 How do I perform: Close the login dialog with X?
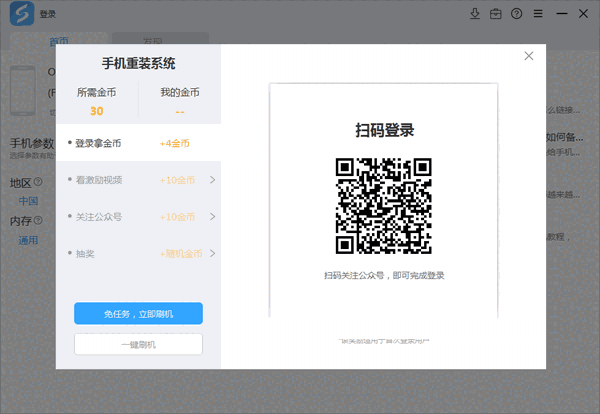click(529, 56)
